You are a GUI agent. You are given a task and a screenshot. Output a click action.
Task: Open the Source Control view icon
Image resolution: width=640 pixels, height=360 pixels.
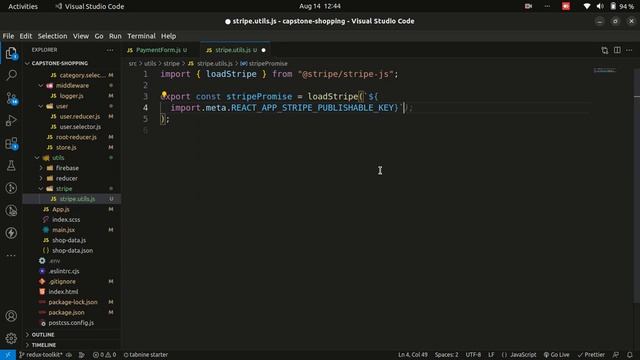(x=11, y=98)
